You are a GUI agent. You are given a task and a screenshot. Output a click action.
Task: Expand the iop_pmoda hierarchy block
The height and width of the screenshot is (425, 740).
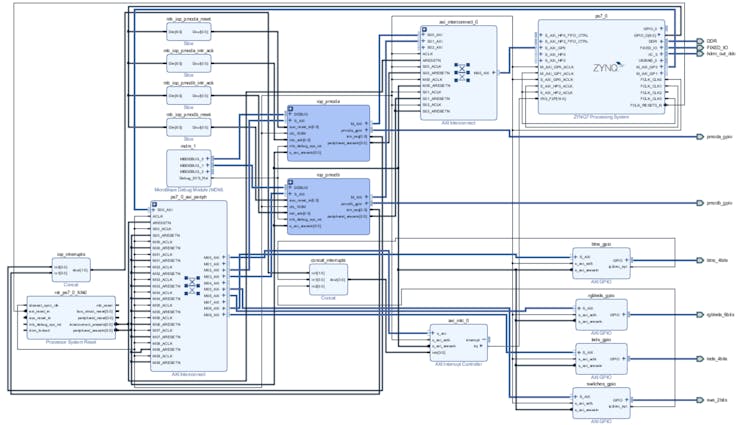(x=291, y=109)
